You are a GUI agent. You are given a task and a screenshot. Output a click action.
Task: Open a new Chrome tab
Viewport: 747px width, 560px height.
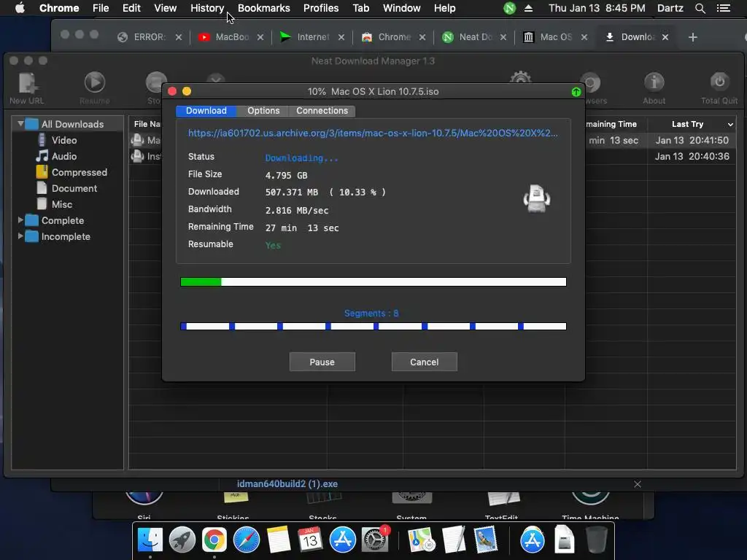[x=693, y=37]
